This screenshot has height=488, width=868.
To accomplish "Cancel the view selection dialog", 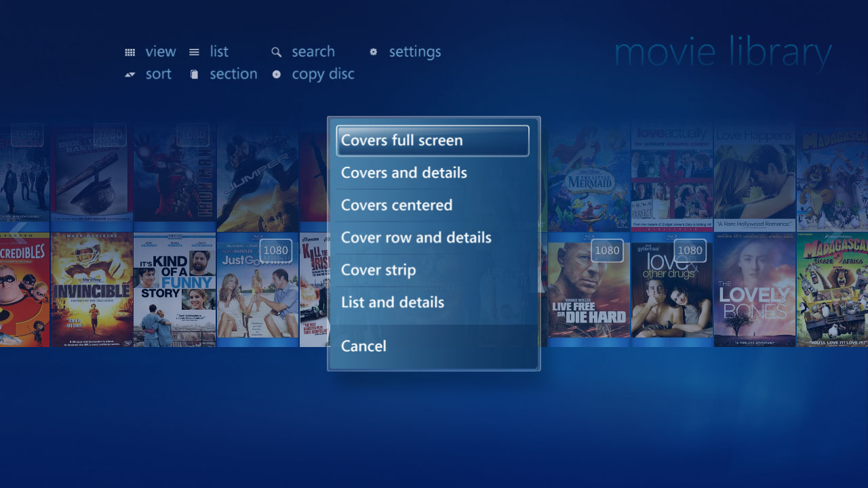I will (x=433, y=346).
